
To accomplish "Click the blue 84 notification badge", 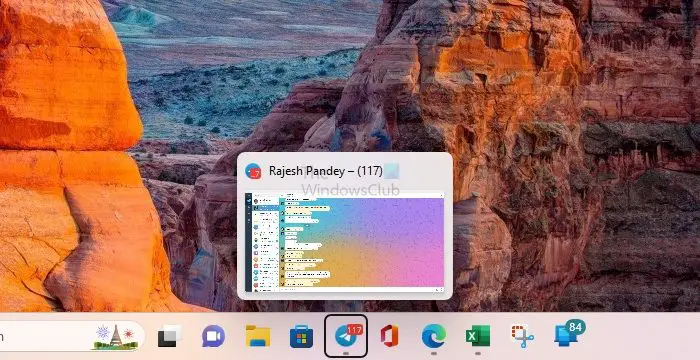I will point(575,328).
